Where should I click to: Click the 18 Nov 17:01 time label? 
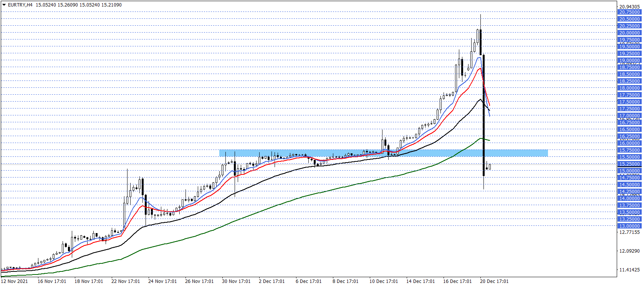pos(89,281)
